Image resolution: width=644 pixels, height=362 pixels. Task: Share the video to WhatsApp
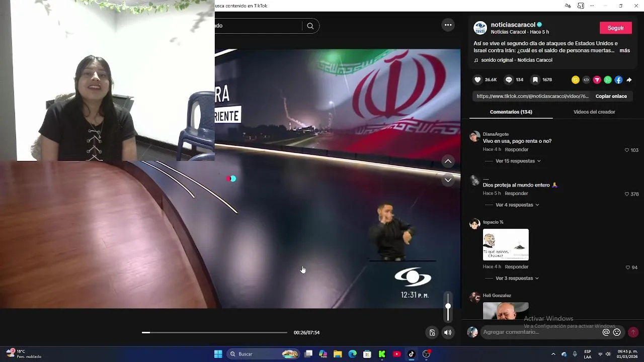point(608,80)
